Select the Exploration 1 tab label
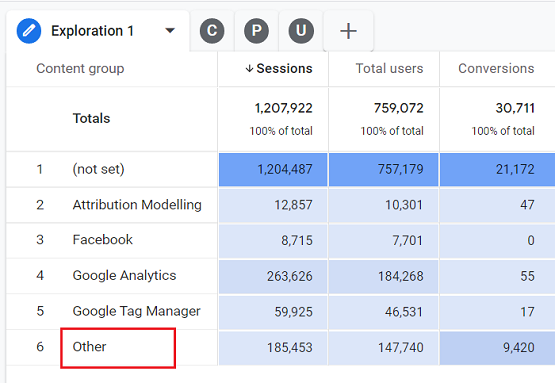 [x=92, y=31]
